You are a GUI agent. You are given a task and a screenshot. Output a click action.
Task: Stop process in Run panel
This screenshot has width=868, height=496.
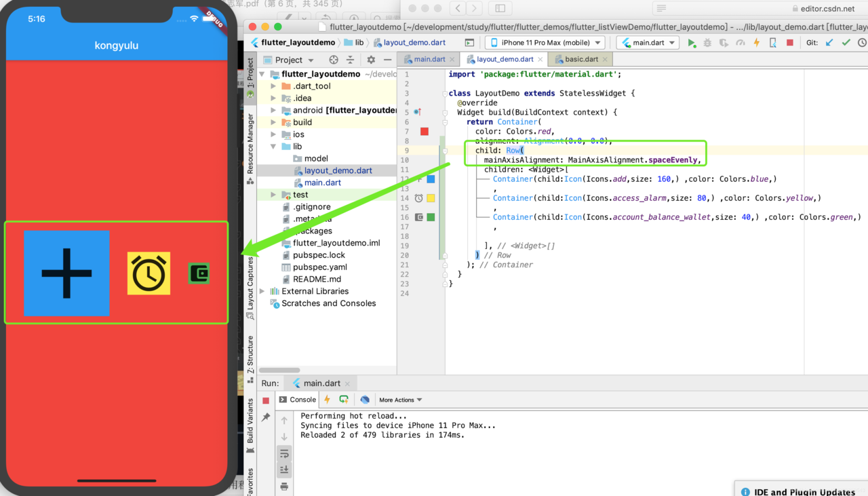266,400
